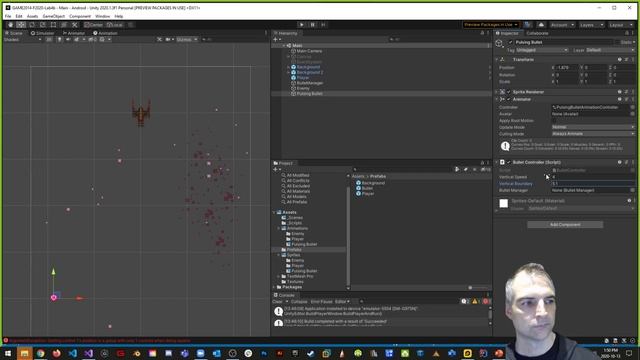The height and width of the screenshot is (360, 640).
Task: Open the Gizmos dropdown
Action: 187,40
